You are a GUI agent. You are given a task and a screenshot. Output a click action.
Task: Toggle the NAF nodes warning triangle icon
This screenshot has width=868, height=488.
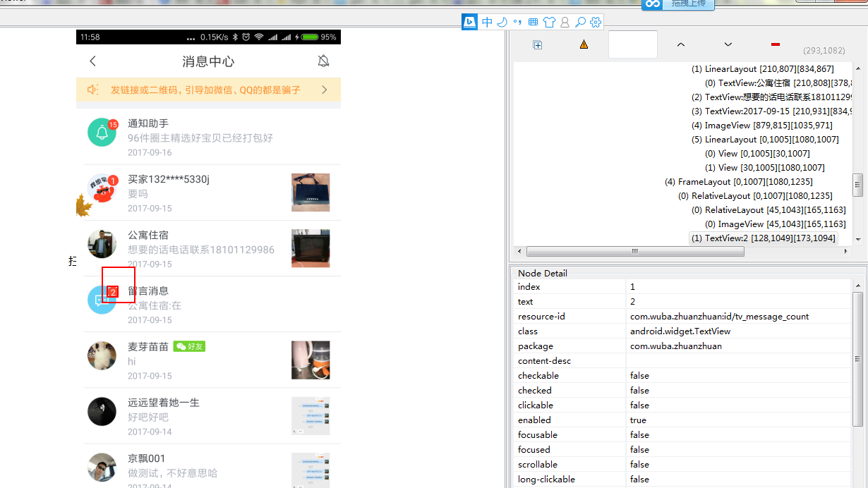(x=584, y=44)
